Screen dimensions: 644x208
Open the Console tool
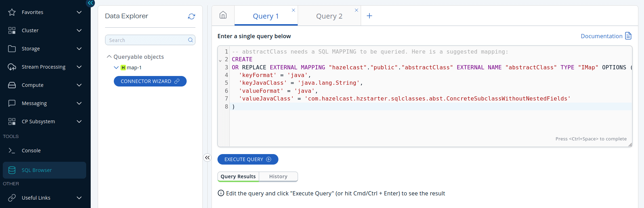coord(31,151)
